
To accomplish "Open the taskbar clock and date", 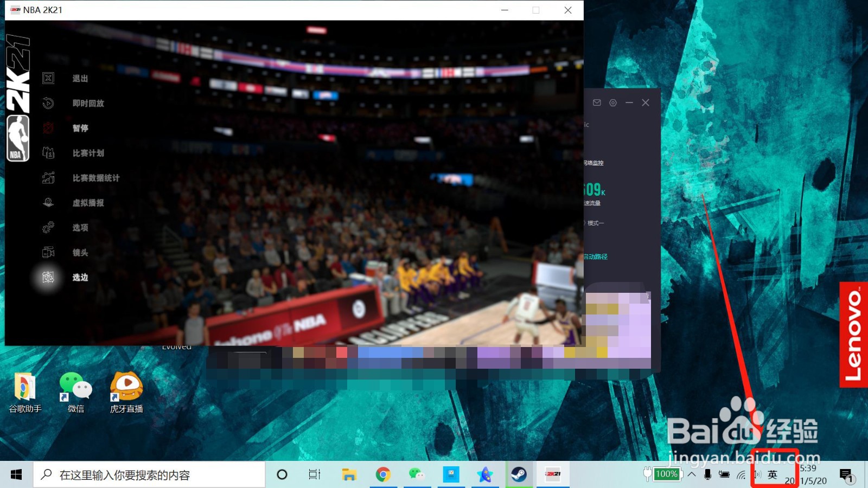I will pyautogui.click(x=806, y=474).
